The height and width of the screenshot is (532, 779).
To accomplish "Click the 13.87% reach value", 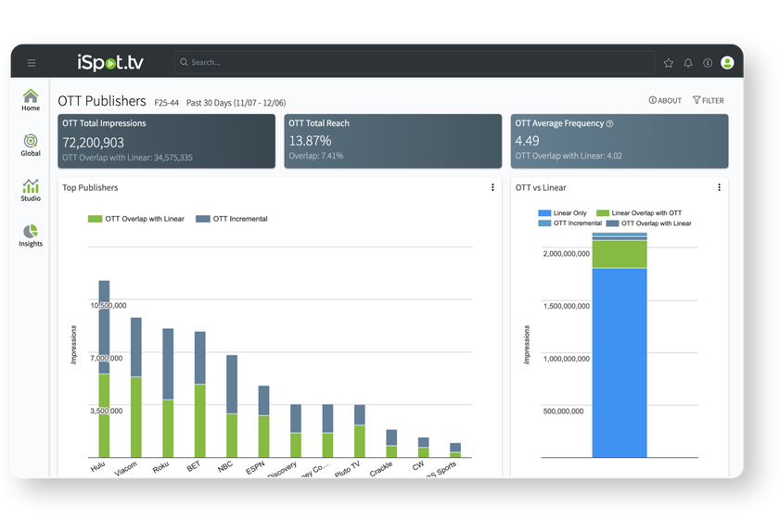I will point(310,141).
